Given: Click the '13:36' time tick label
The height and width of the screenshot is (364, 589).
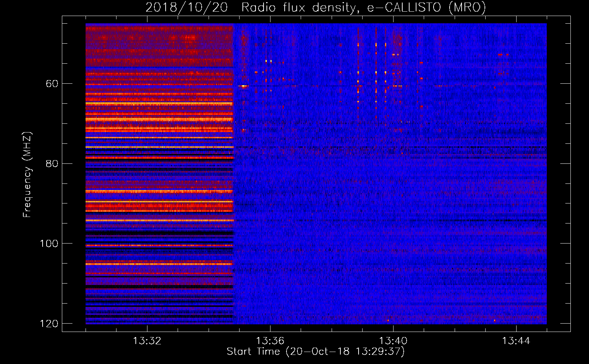Looking at the screenshot, I should 270,341.
